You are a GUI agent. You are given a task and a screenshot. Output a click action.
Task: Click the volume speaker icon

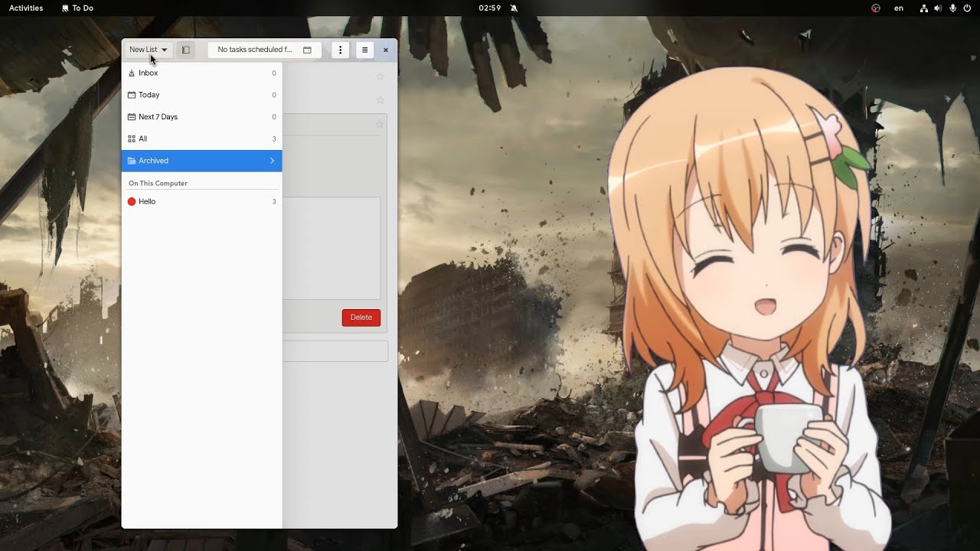[x=938, y=8]
